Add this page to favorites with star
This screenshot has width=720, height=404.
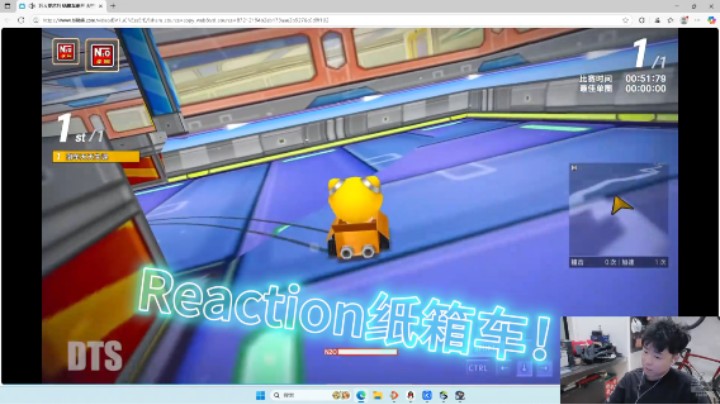tap(625, 20)
